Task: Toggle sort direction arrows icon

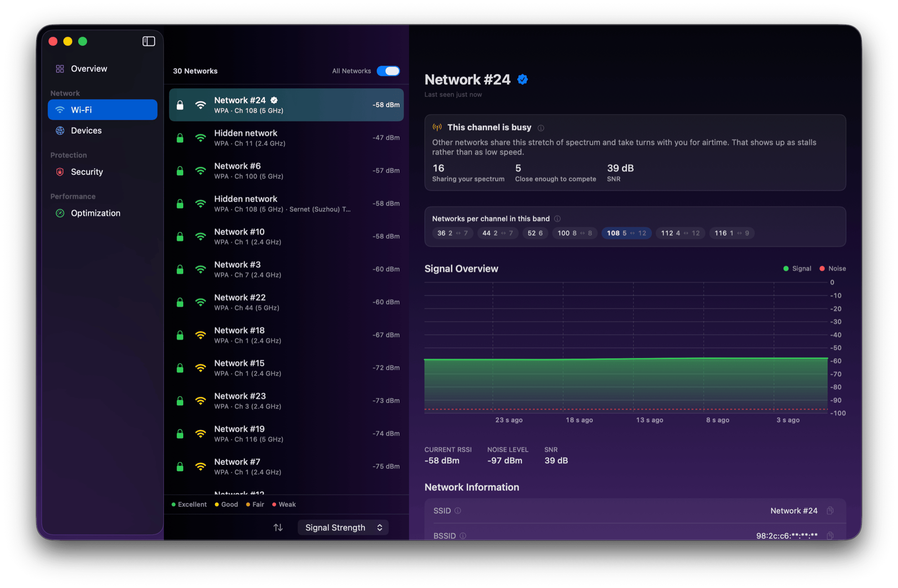Action: point(278,527)
